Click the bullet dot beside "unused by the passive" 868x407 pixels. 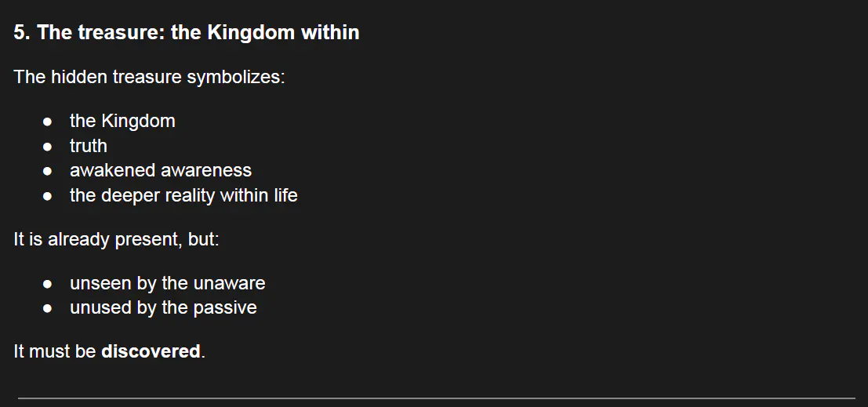49,308
